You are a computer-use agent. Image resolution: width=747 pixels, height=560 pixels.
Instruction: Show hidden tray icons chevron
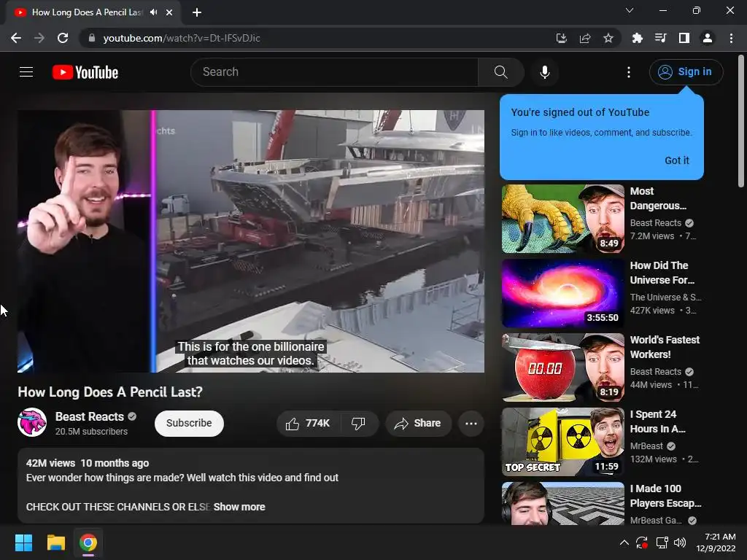tap(624, 542)
